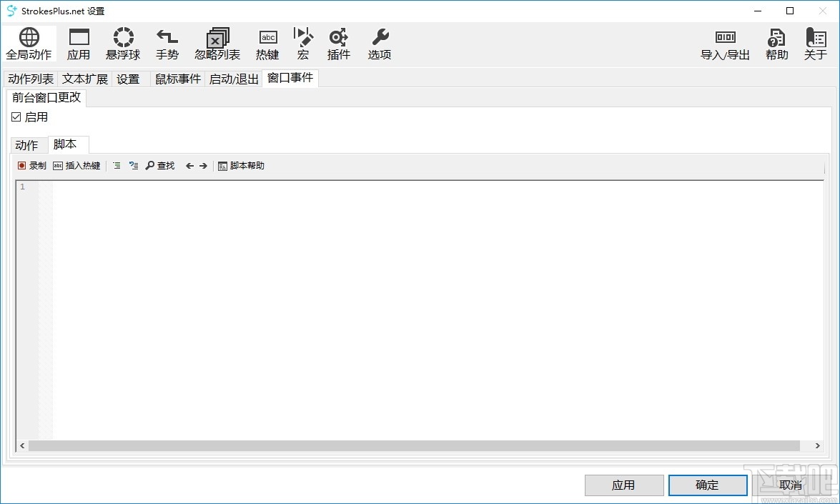Image resolution: width=840 pixels, height=504 pixels.
Task: Open the 窗口事件 tab
Action: 290,79
